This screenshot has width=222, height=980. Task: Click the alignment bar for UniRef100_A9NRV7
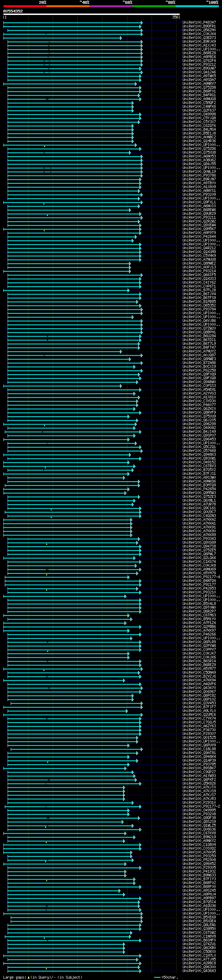click(70, 84)
